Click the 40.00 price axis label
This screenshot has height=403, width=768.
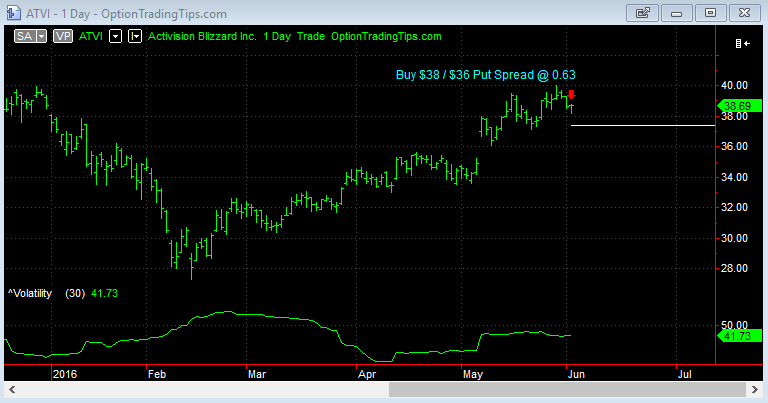[734, 85]
